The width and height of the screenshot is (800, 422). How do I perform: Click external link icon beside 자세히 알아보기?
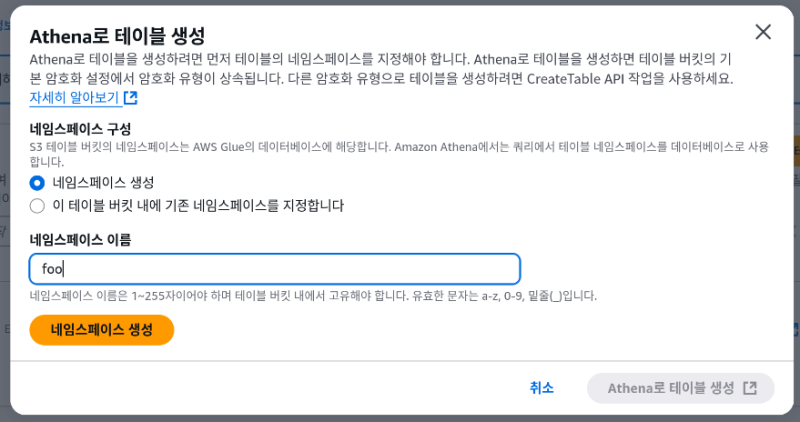click(130, 98)
